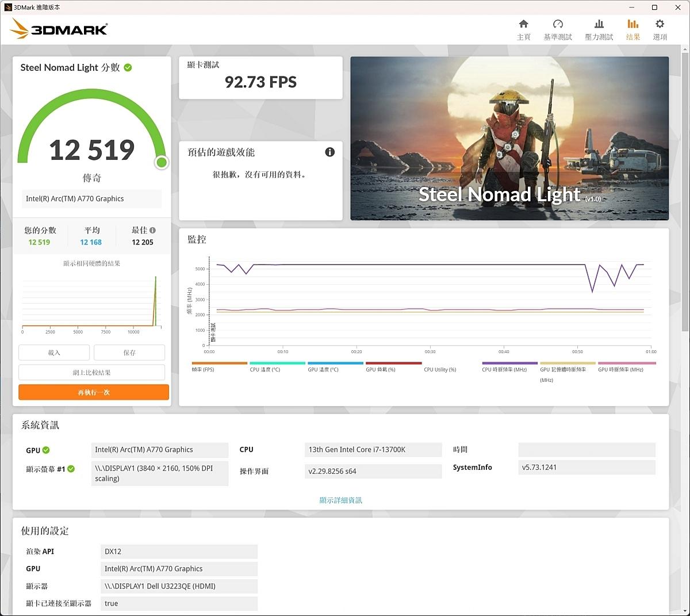690x616 pixels.
Task: Expand the detailed system information link
Action: coord(340,500)
